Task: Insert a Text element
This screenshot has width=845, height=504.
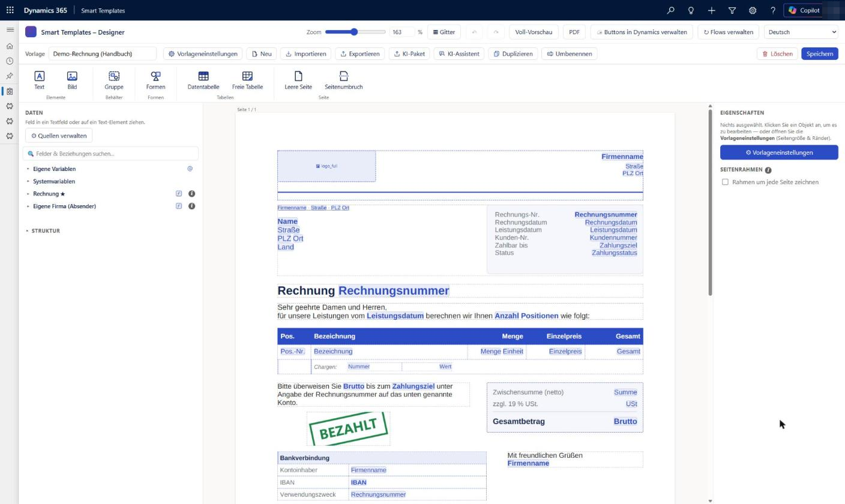Action: [x=39, y=80]
